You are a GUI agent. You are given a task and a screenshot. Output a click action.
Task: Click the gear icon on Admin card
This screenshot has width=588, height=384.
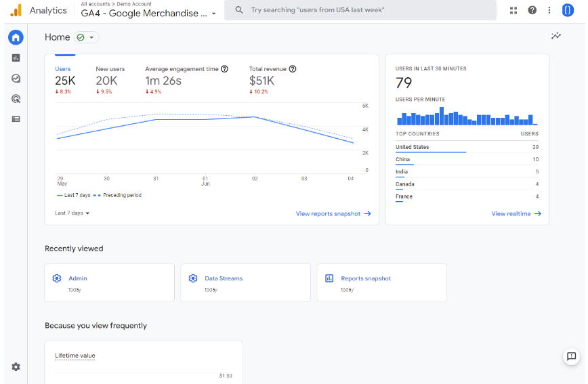pyautogui.click(x=57, y=278)
